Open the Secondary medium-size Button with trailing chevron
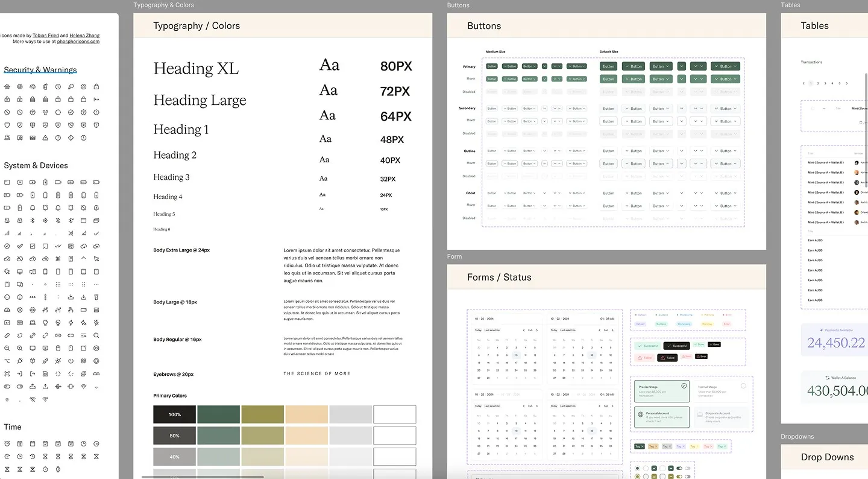The width and height of the screenshot is (868, 479). 529,109
